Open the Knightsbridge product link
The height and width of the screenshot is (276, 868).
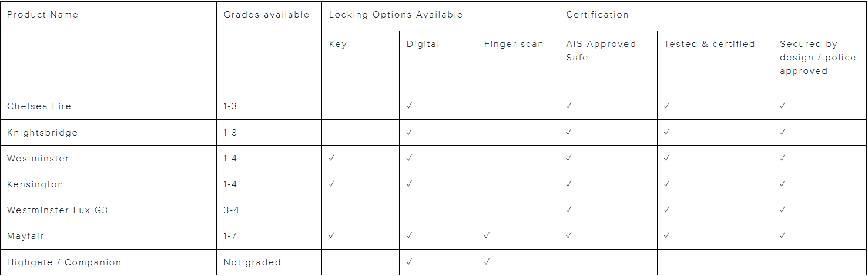(42, 133)
